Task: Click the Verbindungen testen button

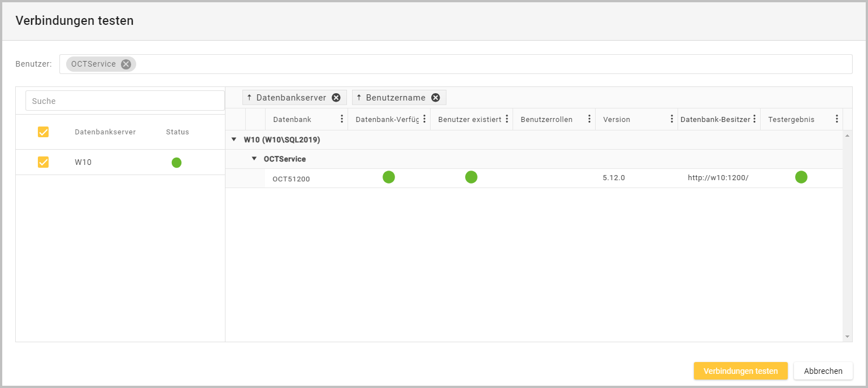Action: [x=740, y=371]
